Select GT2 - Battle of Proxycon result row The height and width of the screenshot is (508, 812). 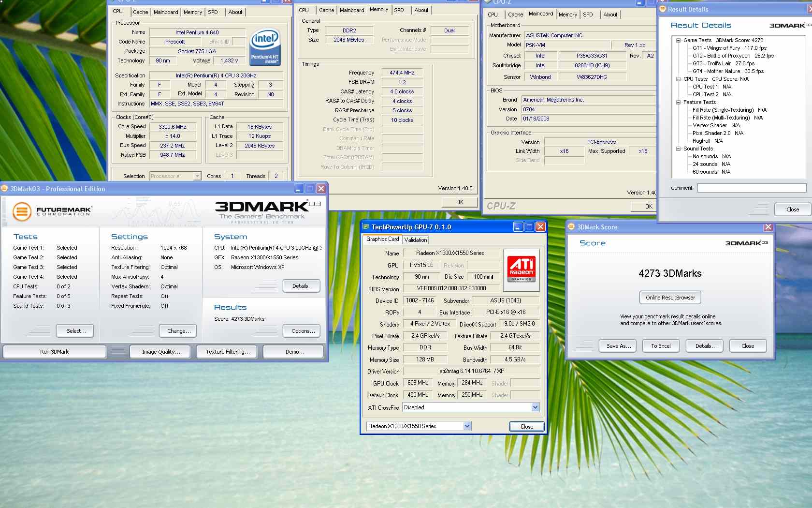tap(733, 56)
